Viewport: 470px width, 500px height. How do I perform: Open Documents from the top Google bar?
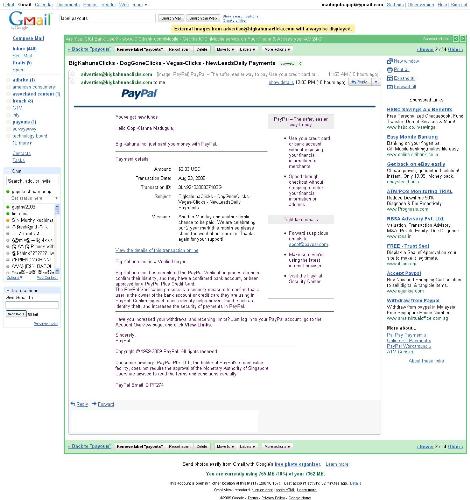[x=68, y=5]
